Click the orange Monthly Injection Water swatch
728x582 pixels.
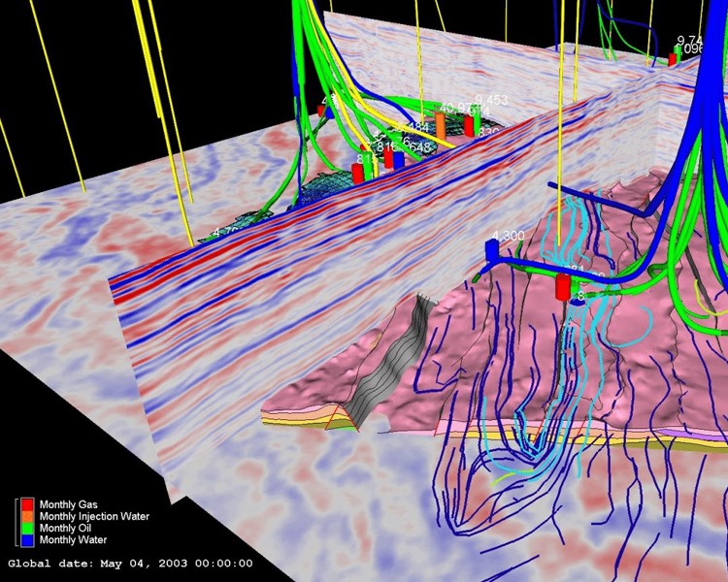[x=27, y=516]
